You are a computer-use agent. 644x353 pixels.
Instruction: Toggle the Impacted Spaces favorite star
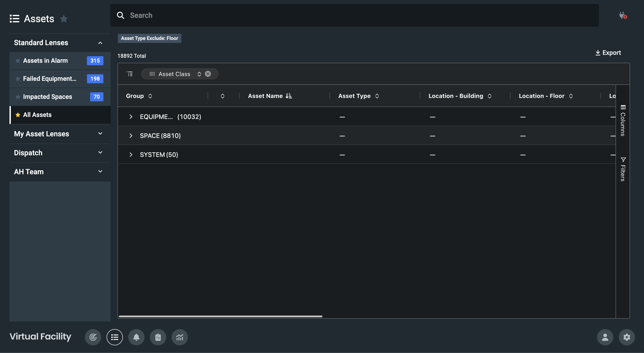coord(18,97)
